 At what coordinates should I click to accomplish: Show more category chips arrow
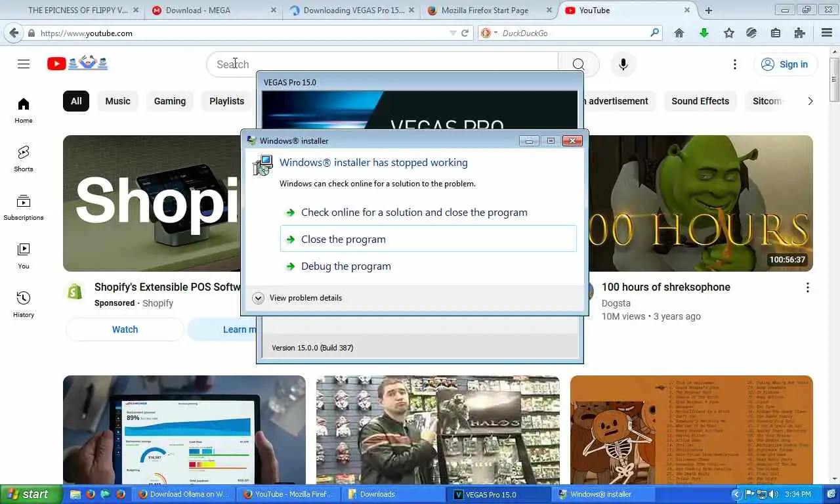[x=810, y=101]
